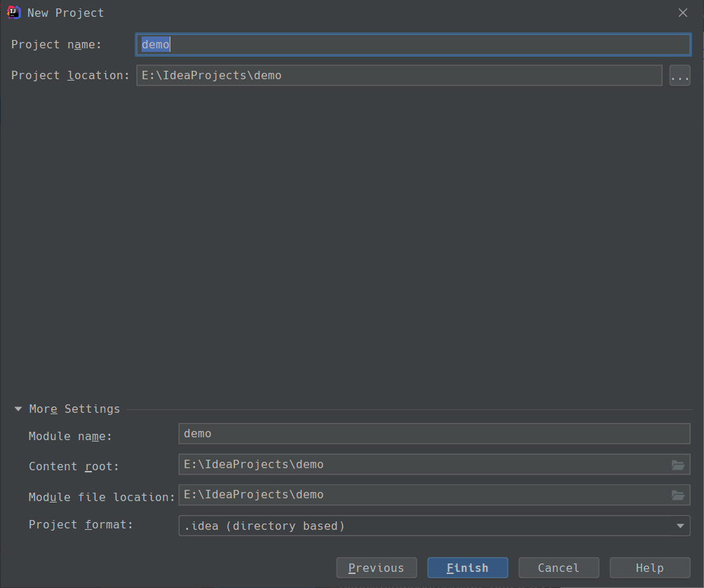This screenshot has height=588, width=704.
Task: Collapse the More Settings triangle
Action: point(18,409)
